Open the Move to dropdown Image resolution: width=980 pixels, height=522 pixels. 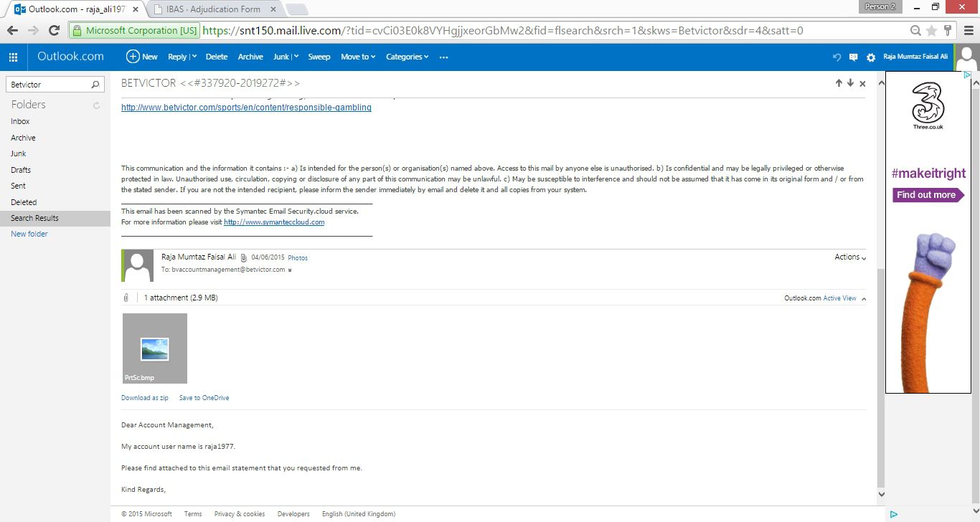[358, 57]
